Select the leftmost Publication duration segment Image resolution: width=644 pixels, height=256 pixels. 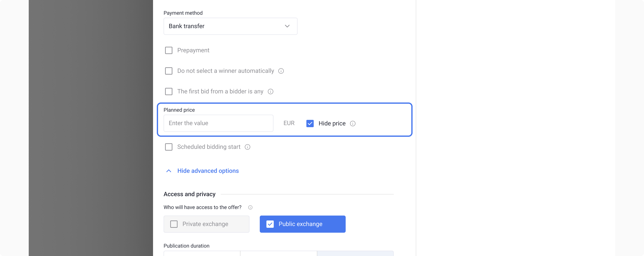click(202, 253)
